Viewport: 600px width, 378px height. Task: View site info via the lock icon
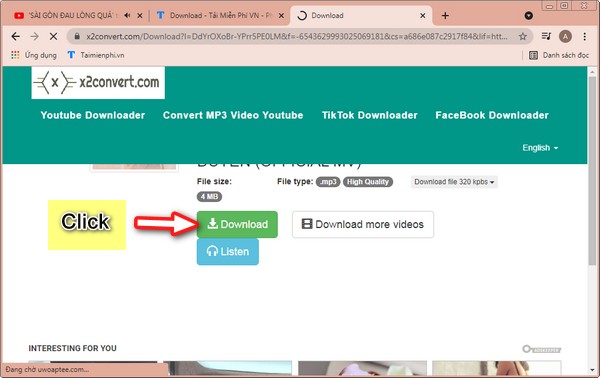pos(77,36)
